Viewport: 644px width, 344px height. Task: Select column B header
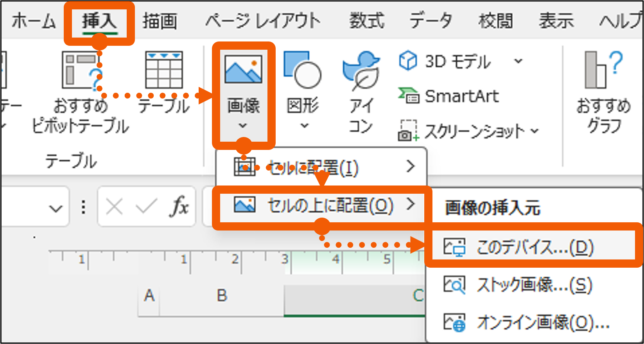222,295
